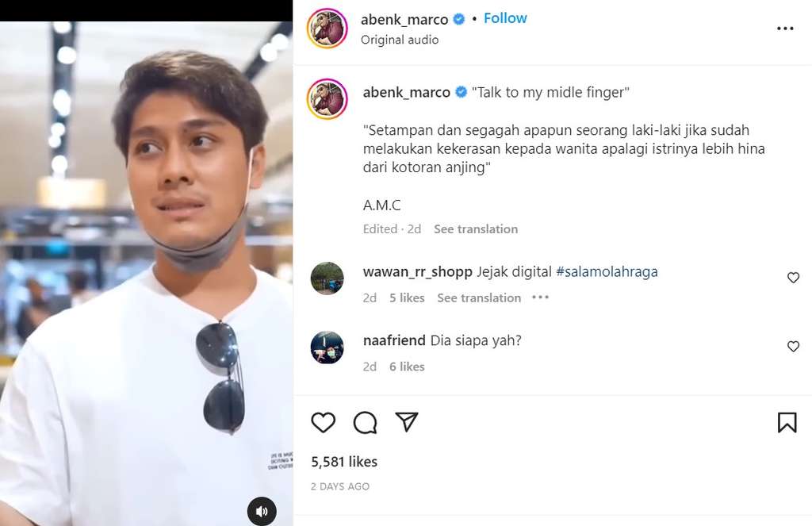Like the post with heart icon

coord(323,422)
